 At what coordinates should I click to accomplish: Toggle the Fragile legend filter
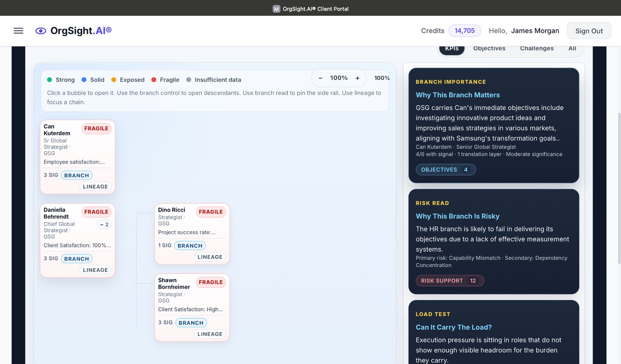coord(154,80)
